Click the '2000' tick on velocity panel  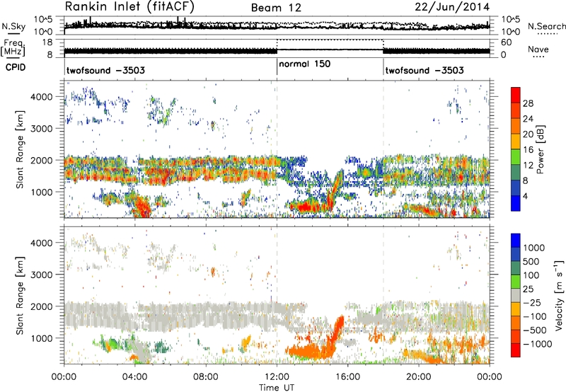pos(42,306)
